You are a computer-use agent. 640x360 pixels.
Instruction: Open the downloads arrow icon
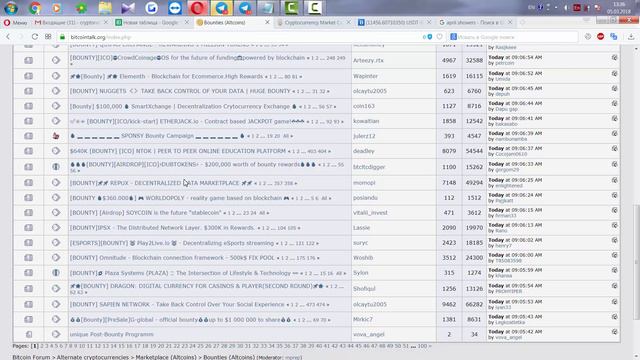pos(631,37)
